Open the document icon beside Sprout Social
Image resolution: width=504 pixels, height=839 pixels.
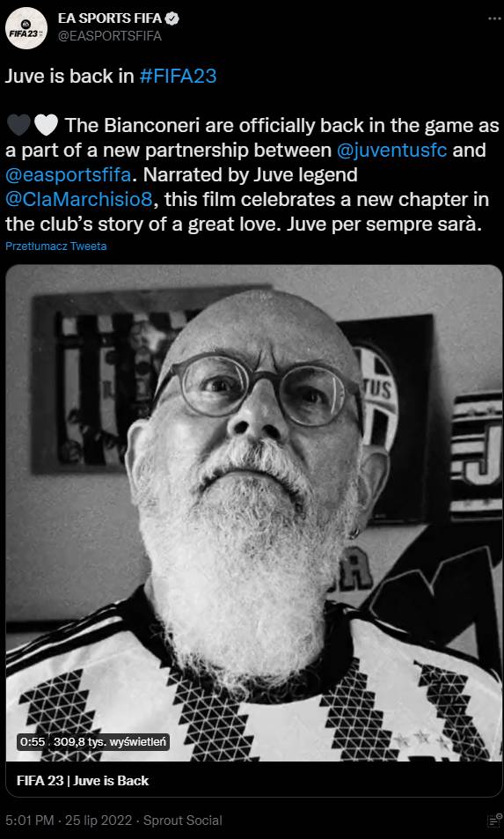(x=493, y=821)
